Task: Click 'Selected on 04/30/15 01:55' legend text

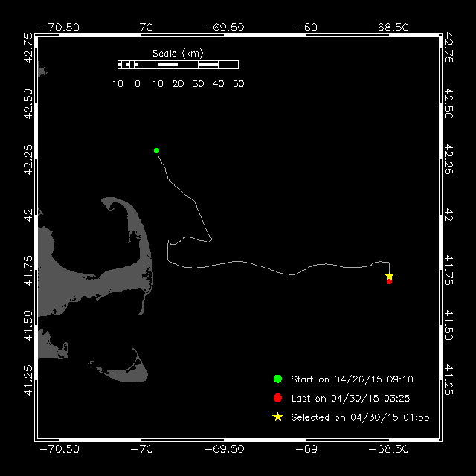Action: (x=360, y=417)
